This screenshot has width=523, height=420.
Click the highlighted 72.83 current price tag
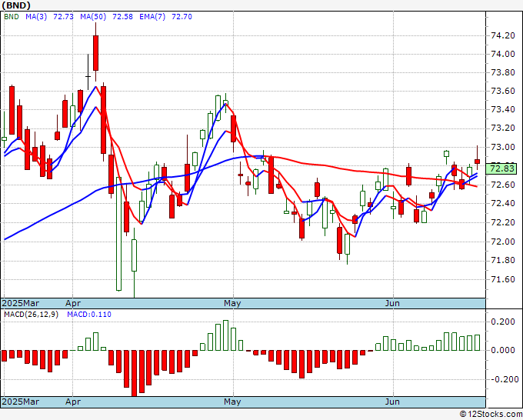(x=501, y=168)
